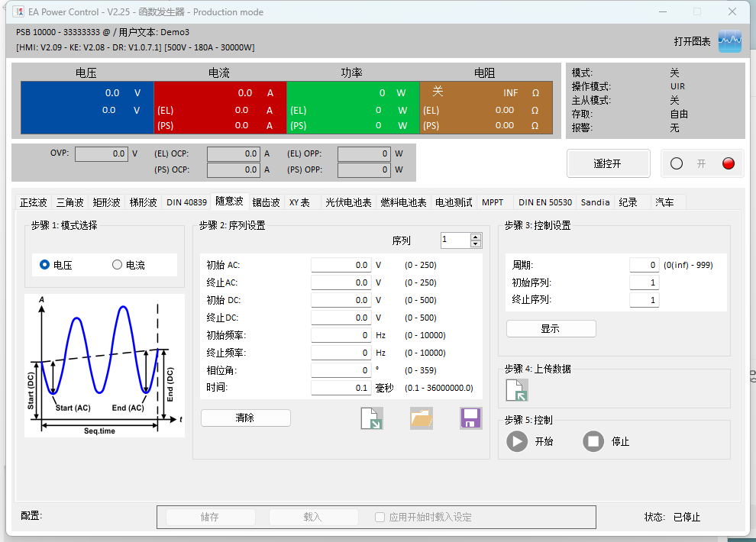
Task: Click the 初始频率 input field
Action: (x=341, y=335)
